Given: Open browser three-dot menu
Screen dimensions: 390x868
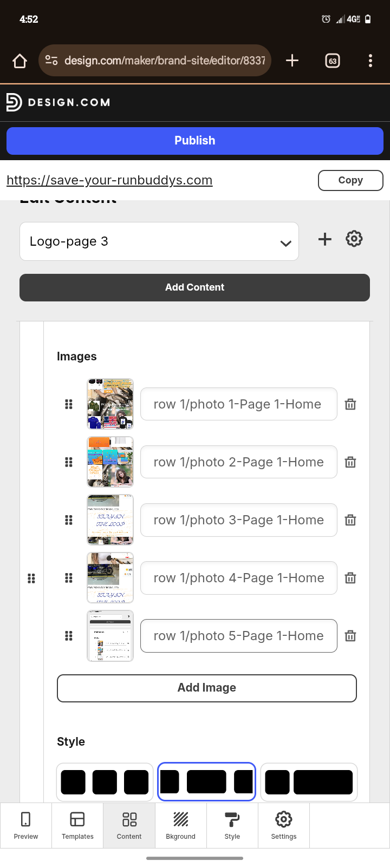Looking at the screenshot, I should pos(370,61).
